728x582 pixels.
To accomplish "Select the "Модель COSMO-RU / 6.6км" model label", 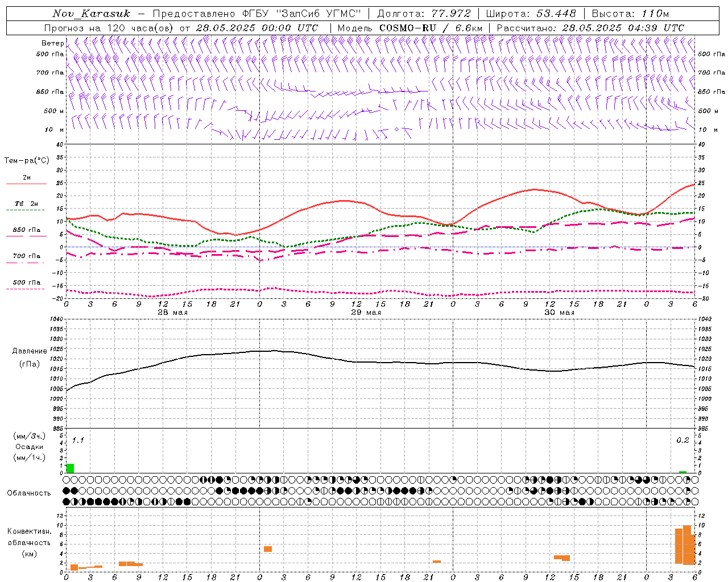I will (x=410, y=28).
